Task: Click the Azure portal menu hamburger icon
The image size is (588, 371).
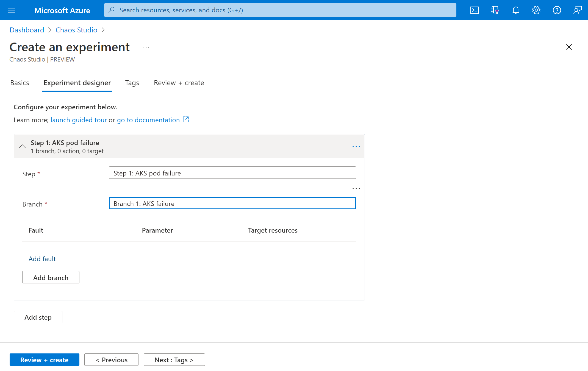Action: tap(12, 10)
